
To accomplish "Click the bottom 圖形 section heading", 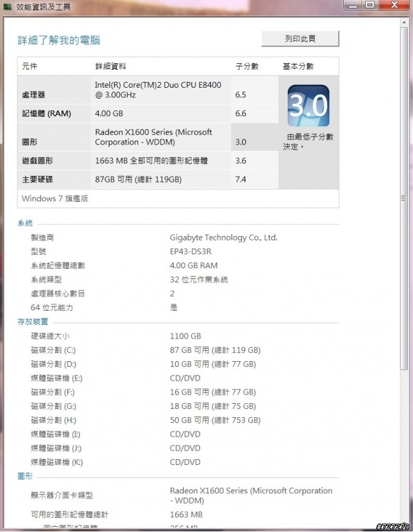I will click(x=25, y=476).
